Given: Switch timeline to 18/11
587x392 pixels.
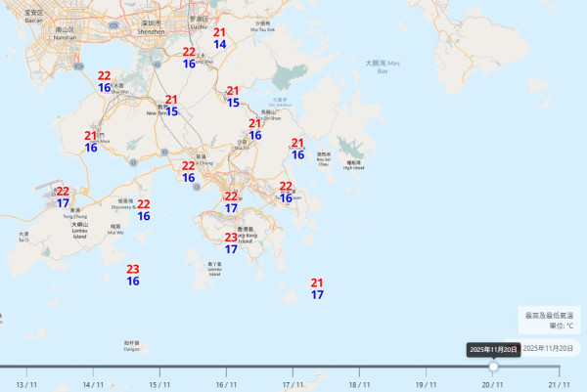Looking at the screenshot, I should pyautogui.click(x=359, y=384).
